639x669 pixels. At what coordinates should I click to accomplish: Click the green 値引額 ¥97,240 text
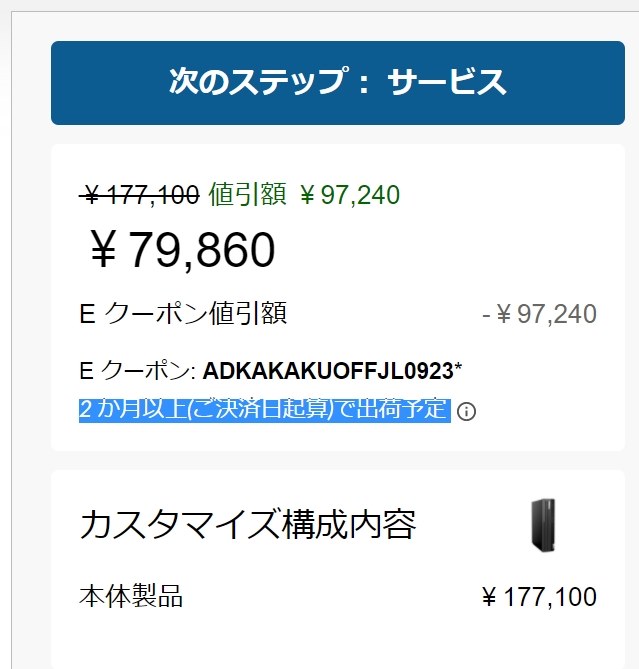[x=304, y=195]
